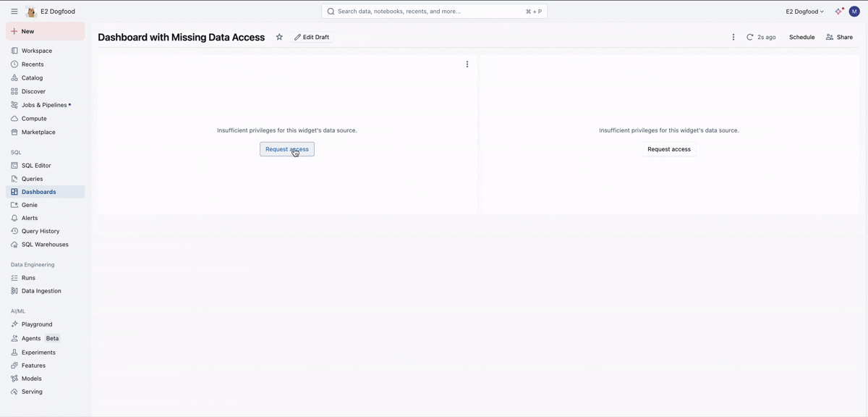Open Models page
Screen dimensions: 868x417
[45, 379]
